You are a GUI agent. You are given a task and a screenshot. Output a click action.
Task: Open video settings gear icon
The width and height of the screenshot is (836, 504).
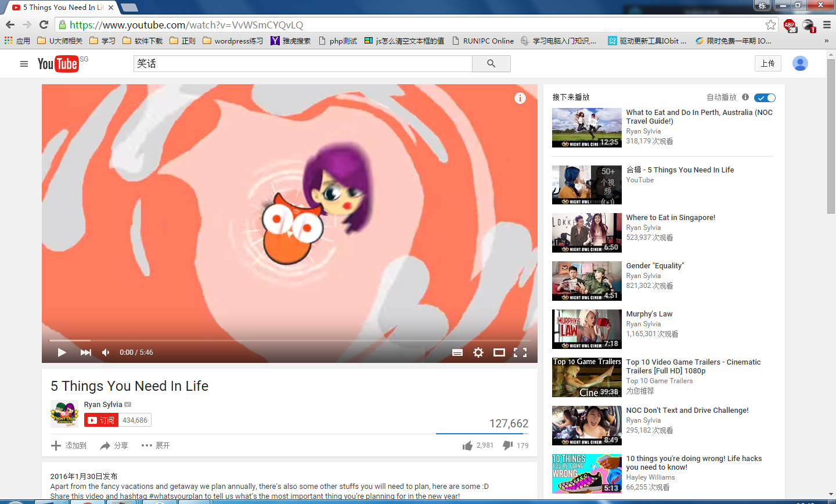click(478, 352)
